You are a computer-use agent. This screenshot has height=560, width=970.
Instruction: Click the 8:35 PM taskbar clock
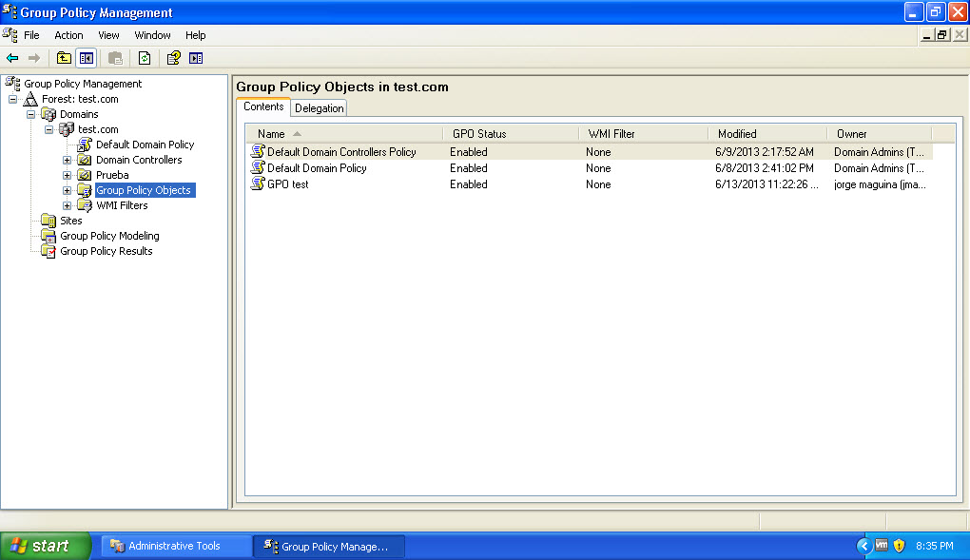pyautogui.click(x=935, y=546)
